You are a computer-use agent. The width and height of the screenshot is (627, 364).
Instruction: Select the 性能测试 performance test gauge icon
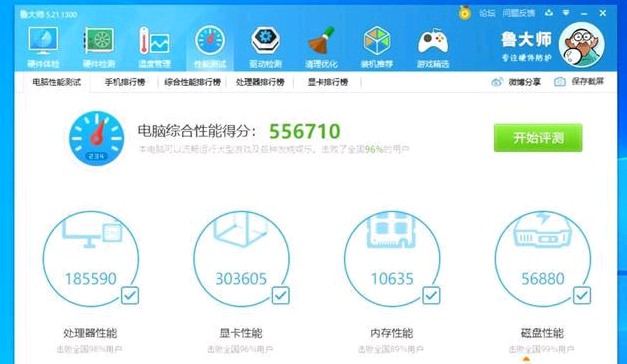pyautogui.click(x=210, y=41)
